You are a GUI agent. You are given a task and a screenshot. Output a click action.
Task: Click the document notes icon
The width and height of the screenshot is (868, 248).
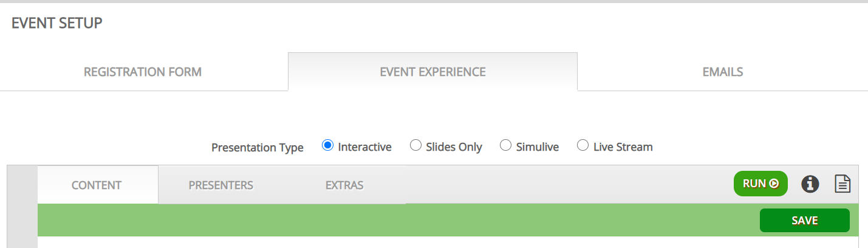(x=842, y=184)
